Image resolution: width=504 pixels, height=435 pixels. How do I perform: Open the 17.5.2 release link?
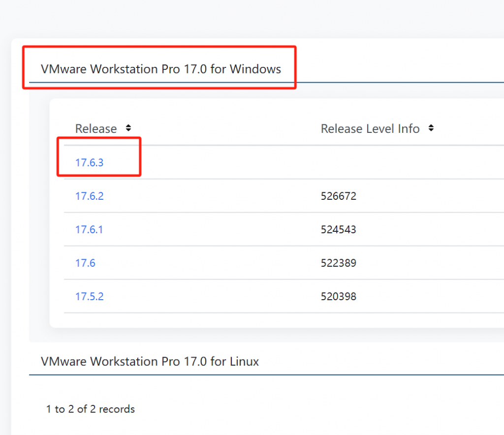pos(90,296)
